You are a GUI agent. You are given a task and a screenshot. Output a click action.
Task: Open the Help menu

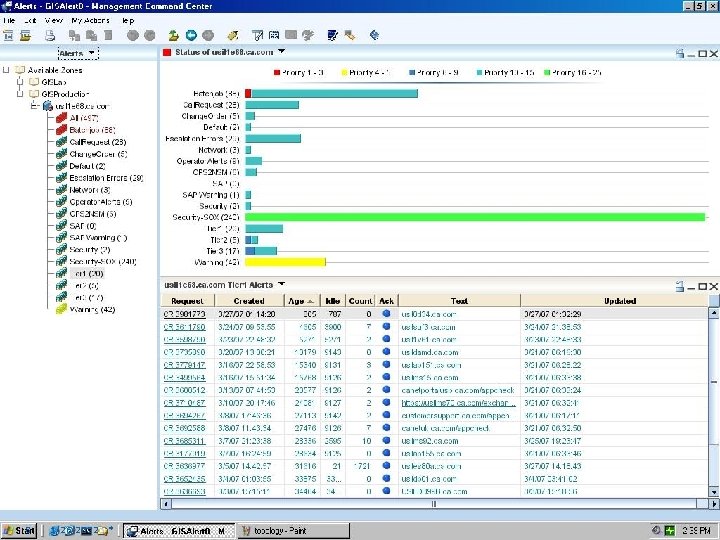tap(127, 21)
